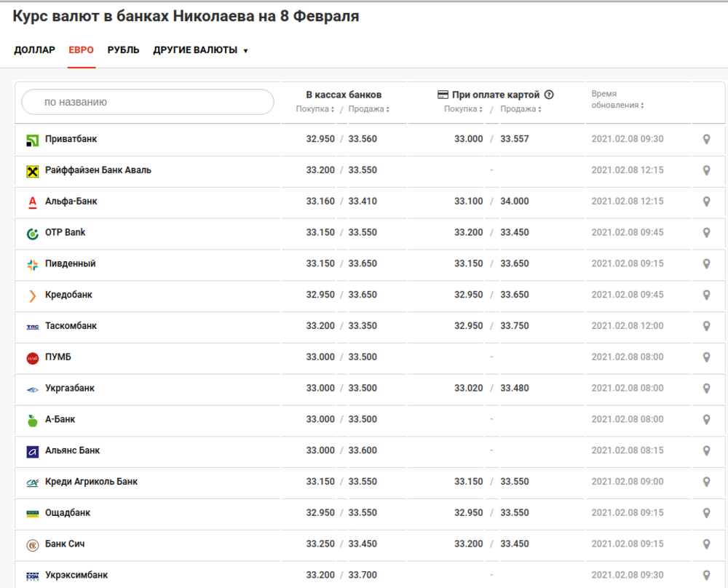Switch to the РУБЛЬ tab
Image resolution: width=728 pixels, height=588 pixels.
(x=123, y=50)
